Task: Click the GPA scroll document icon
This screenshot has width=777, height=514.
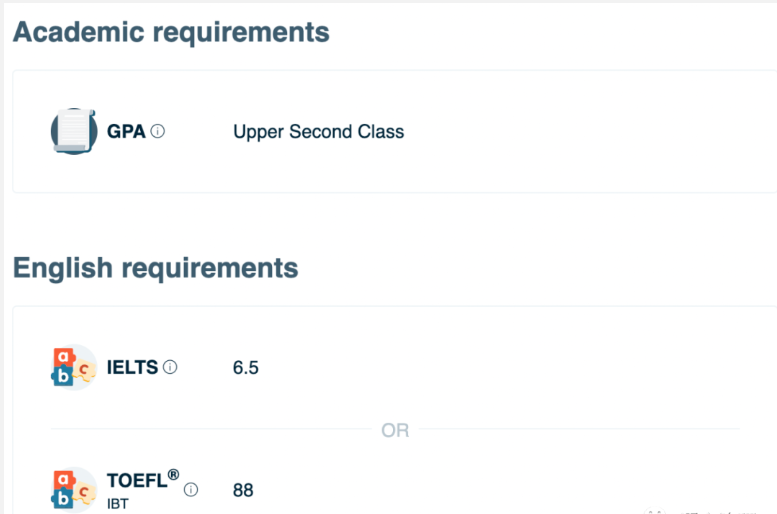Action: [74, 131]
